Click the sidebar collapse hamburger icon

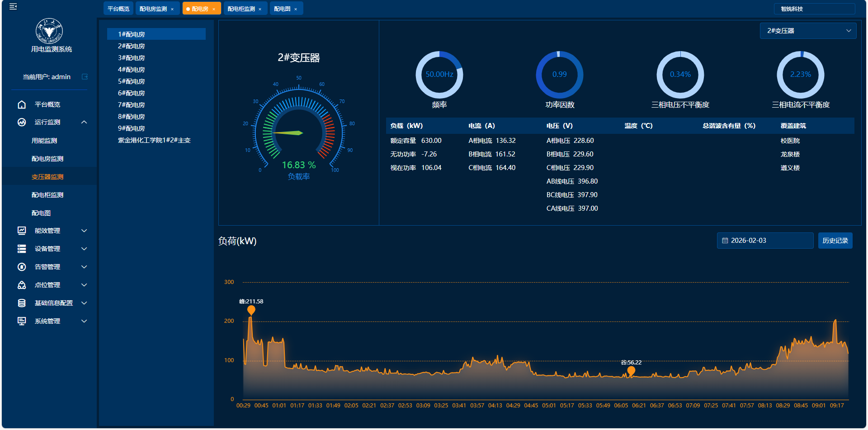(13, 6)
